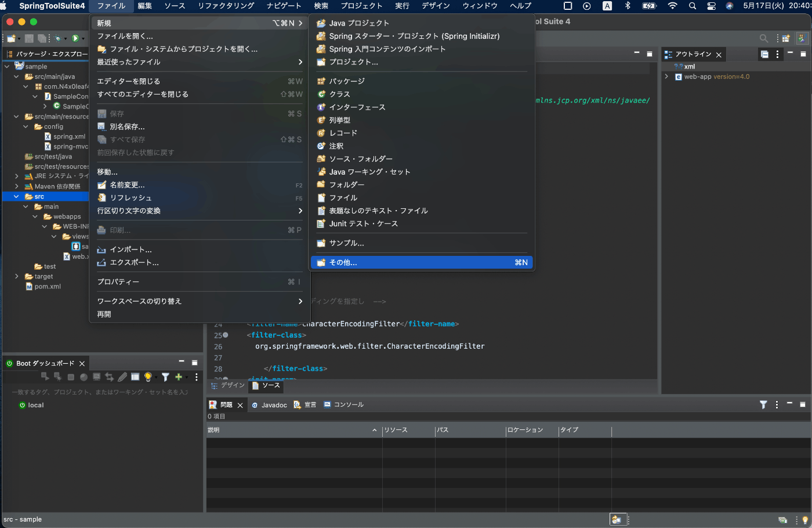
Task: Click the Debug bug toolbar icon
Action: (57, 38)
